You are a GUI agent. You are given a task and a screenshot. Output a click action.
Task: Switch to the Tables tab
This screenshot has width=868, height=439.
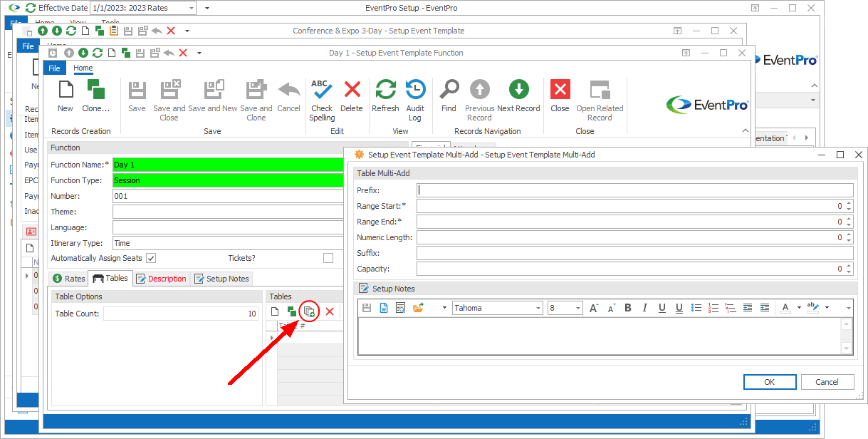110,279
